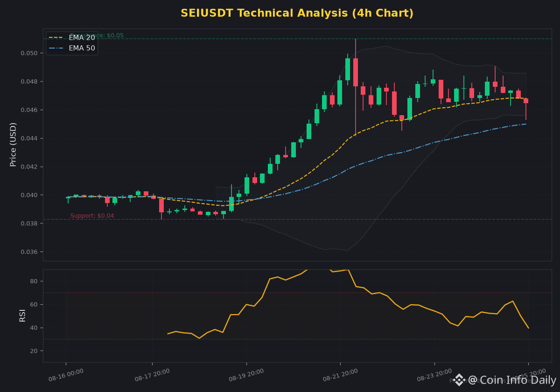
Task: Click the 0.042 price axis tick
Action: [29, 167]
